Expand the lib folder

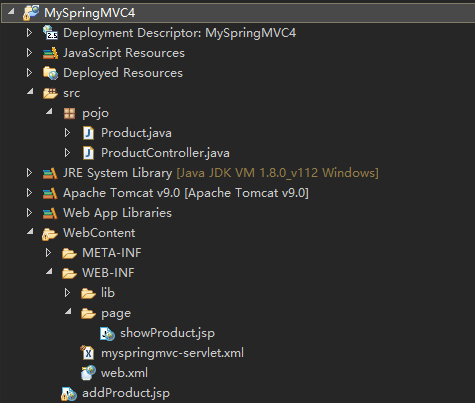coord(67,293)
